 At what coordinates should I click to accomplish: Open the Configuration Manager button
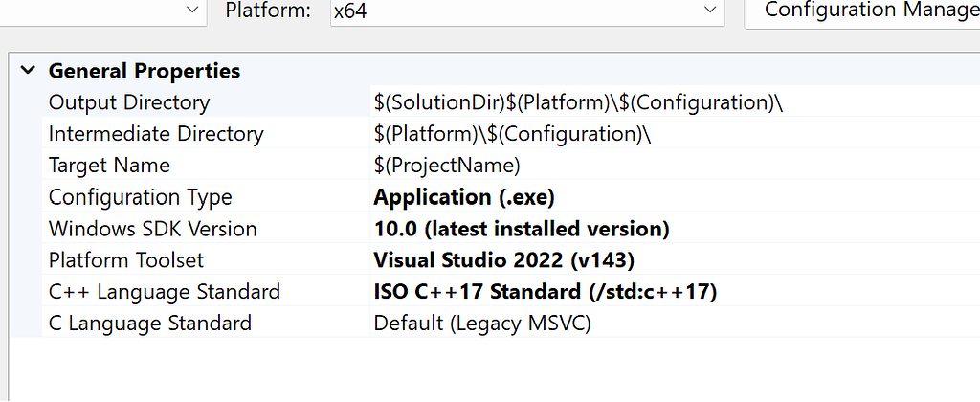(866, 11)
